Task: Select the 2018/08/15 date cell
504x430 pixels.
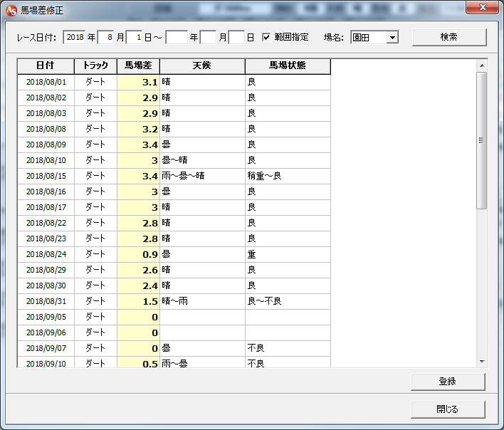Action: (x=46, y=177)
